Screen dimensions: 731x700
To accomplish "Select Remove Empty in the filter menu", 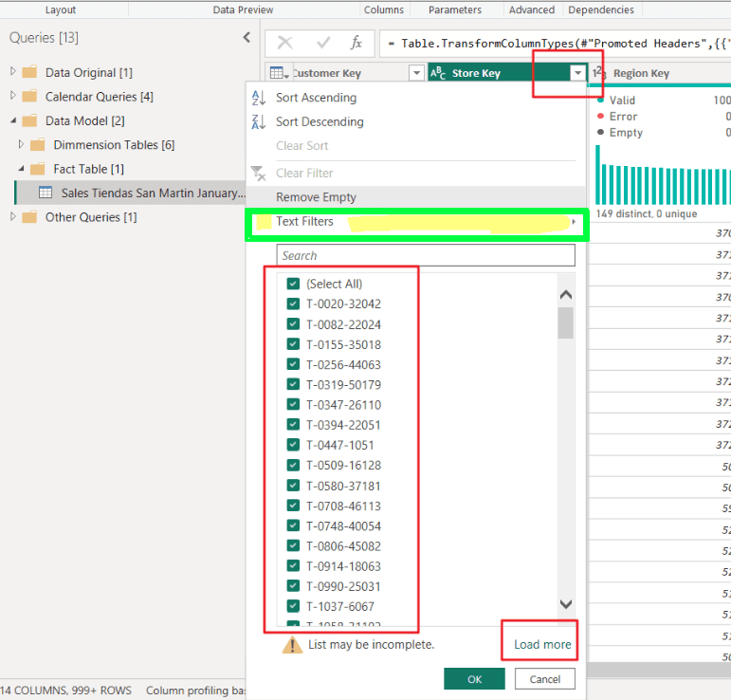I will (415, 197).
